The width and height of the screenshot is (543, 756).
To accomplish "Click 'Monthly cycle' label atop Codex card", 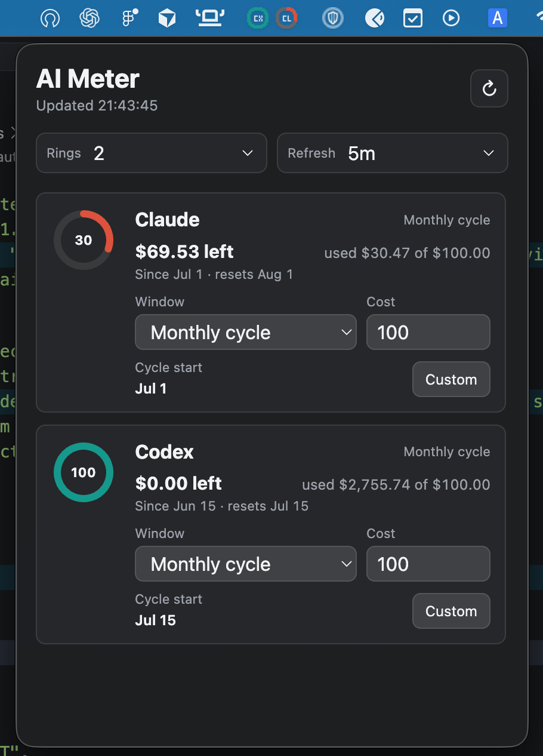I will click(x=447, y=452).
